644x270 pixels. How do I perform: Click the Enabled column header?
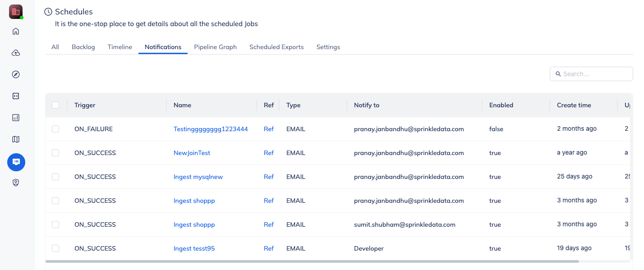coord(501,105)
